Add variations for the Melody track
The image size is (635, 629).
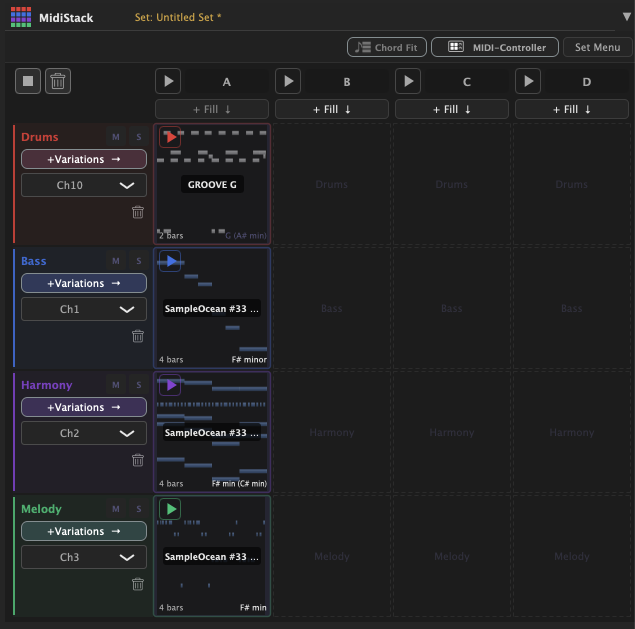[84, 531]
